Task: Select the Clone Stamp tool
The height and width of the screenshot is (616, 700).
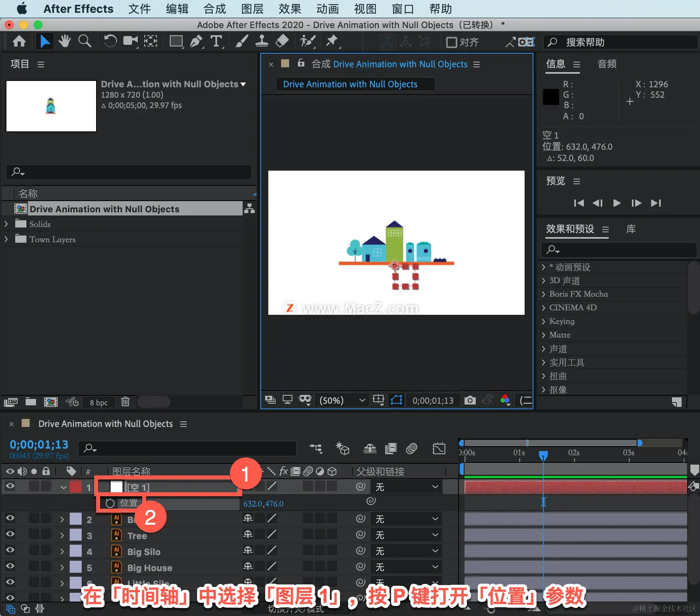Action: coord(262,41)
